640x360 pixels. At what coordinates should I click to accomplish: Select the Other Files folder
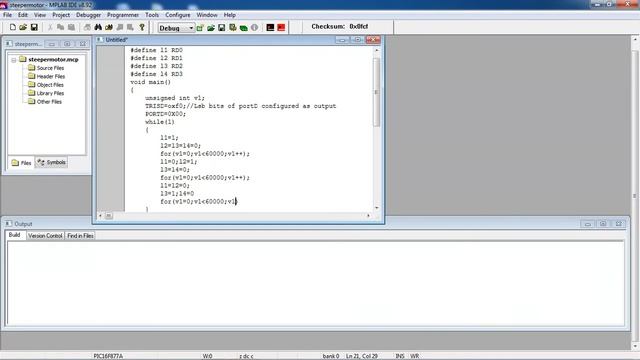[49, 102]
